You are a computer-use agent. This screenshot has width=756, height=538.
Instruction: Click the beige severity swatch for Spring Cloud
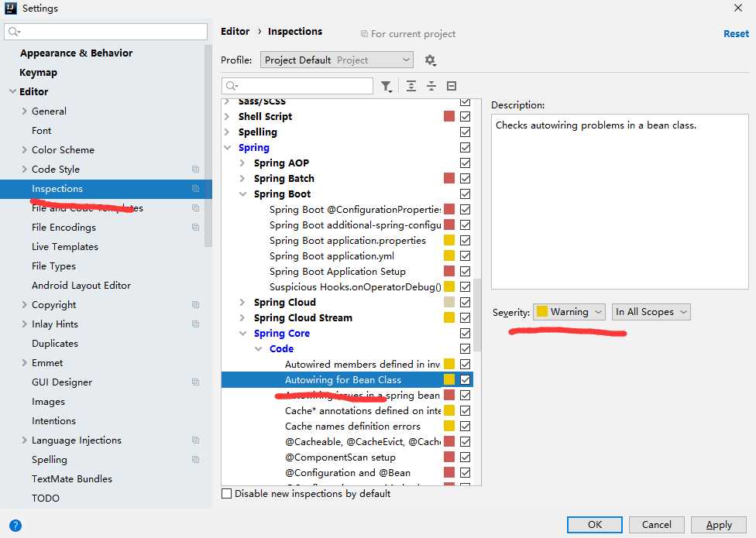coord(449,302)
